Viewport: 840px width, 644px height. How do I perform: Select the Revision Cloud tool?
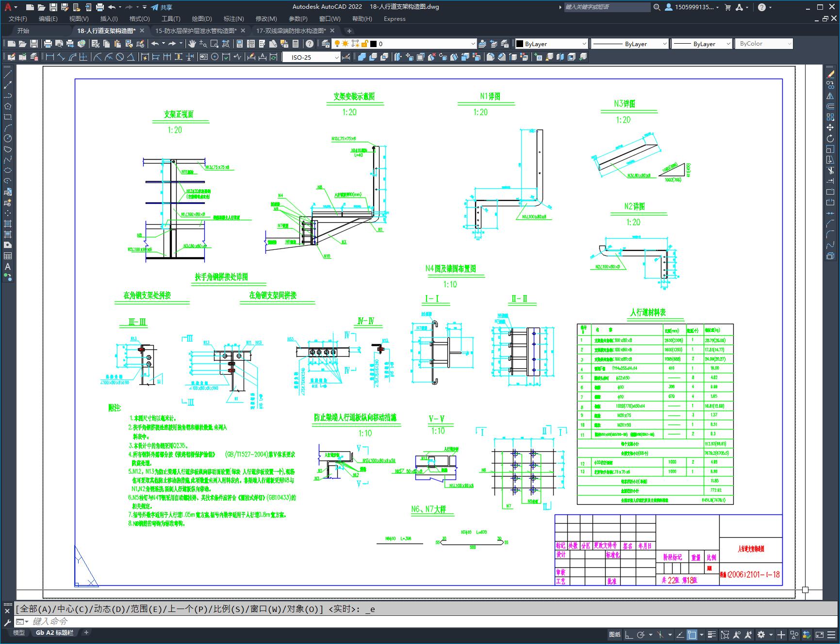coord(8,149)
